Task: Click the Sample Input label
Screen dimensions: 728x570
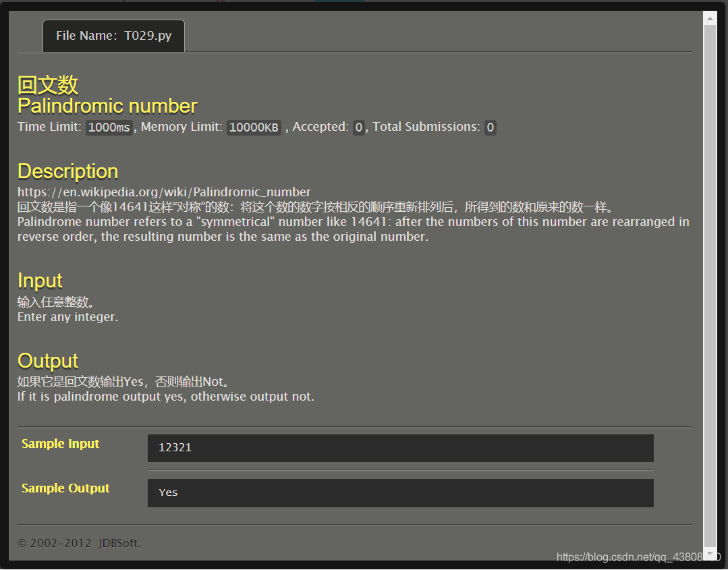Action: tap(60, 444)
